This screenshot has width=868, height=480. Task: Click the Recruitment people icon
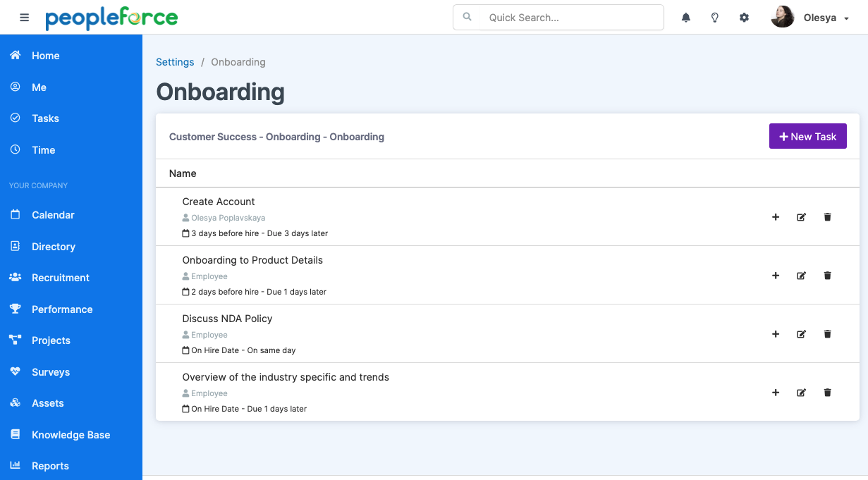[16, 278]
